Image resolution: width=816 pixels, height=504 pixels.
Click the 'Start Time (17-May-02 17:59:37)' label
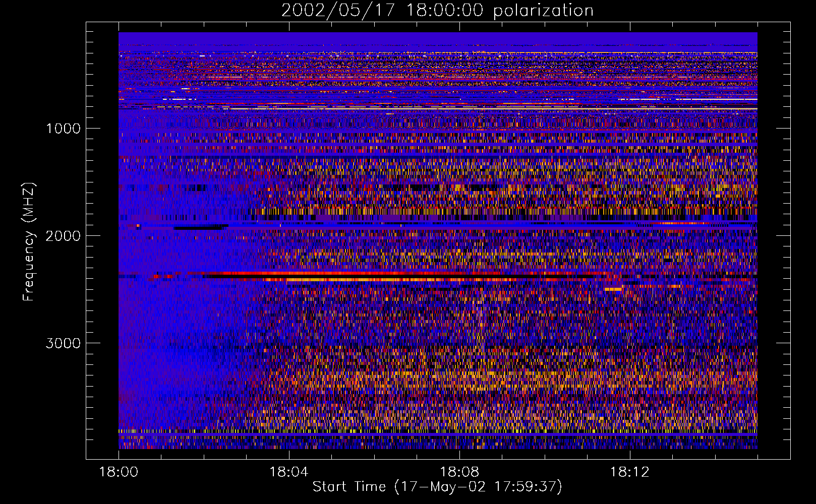(437, 487)
